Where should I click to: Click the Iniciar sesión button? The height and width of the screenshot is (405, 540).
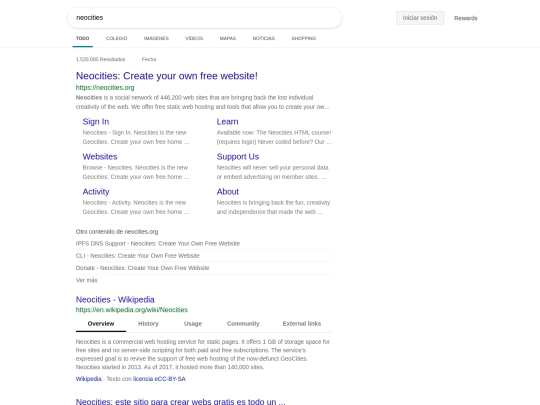[420, 18]
